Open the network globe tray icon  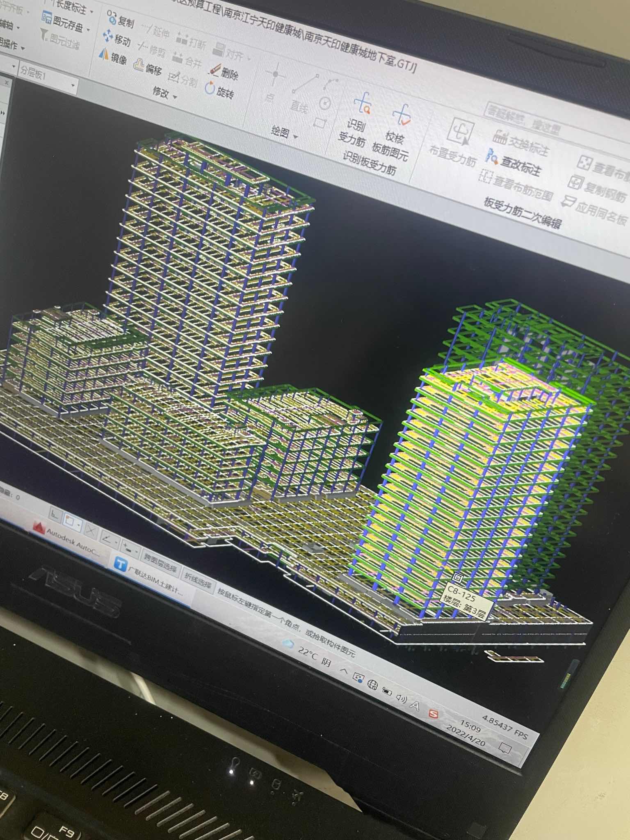[x=372, y=684]
